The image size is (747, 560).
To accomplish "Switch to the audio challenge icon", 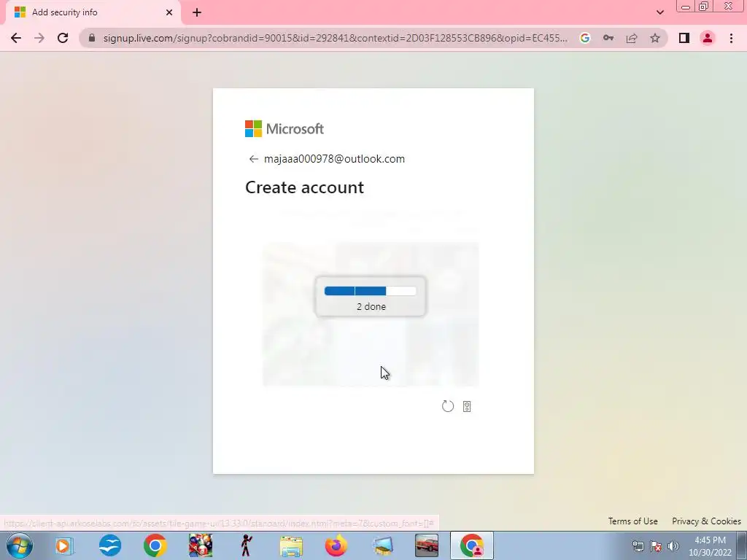I will [467, 406].
